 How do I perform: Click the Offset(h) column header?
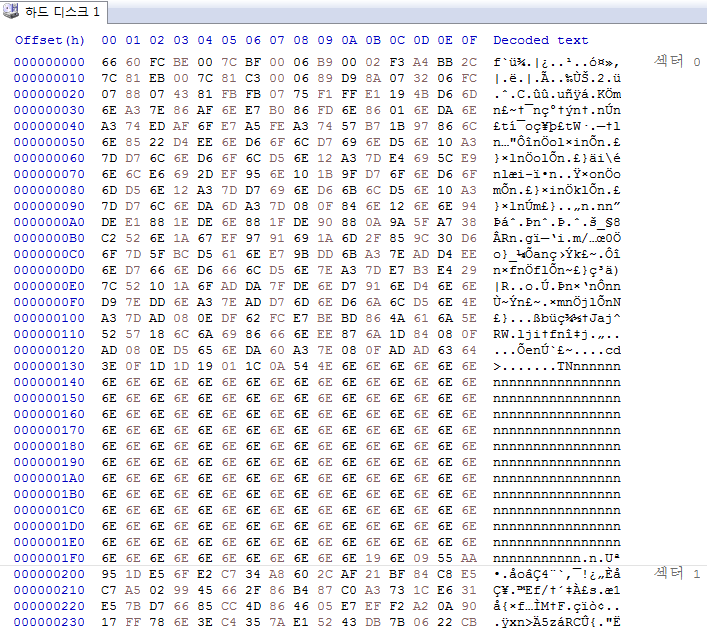click(x=50, y=40)
